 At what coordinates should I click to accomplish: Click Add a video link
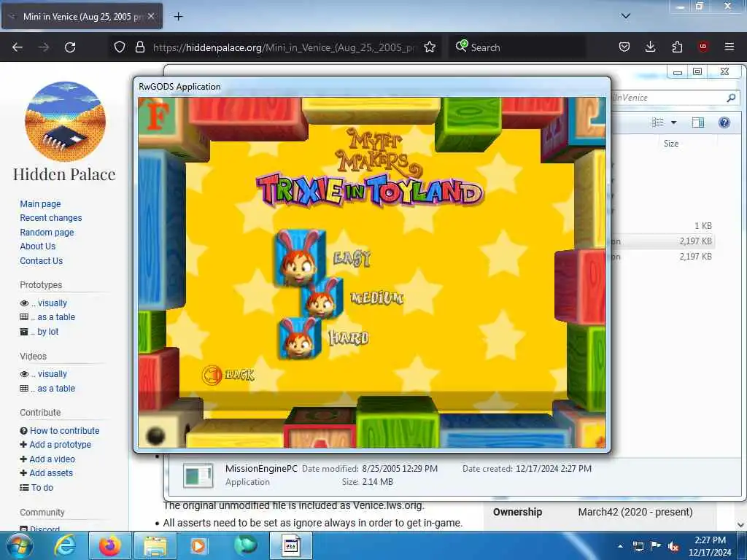53,459
